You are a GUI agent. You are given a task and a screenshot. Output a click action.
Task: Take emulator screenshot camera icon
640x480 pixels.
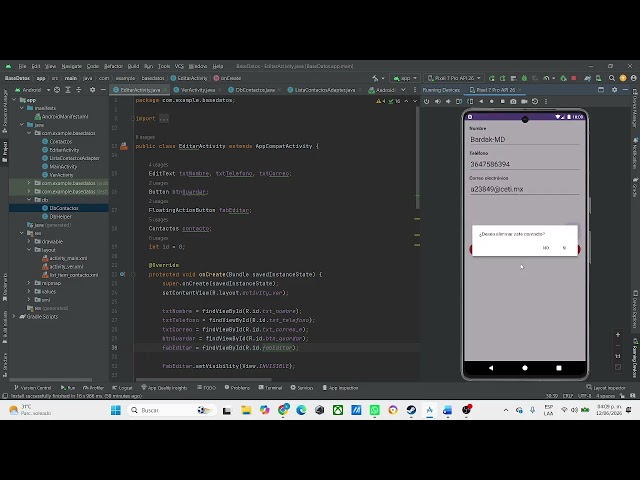[x=513, y=101]
